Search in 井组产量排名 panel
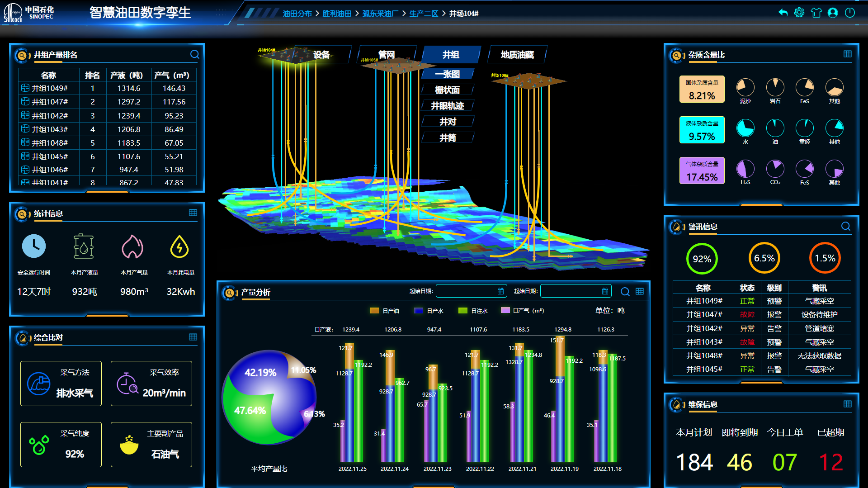868x488 pixels. click(195, 54)
